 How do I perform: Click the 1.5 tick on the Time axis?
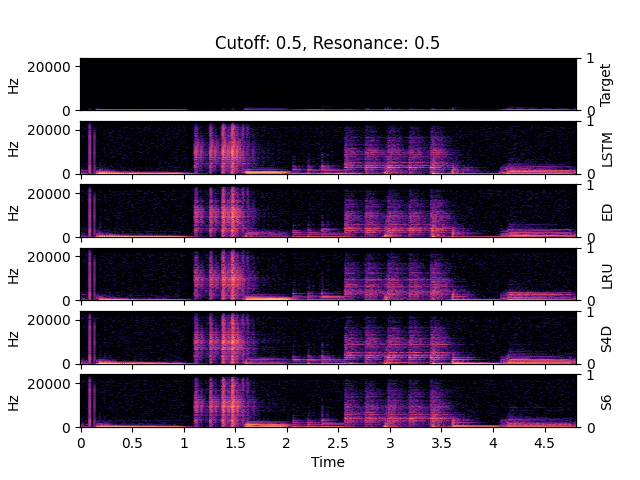pos(236,443)
